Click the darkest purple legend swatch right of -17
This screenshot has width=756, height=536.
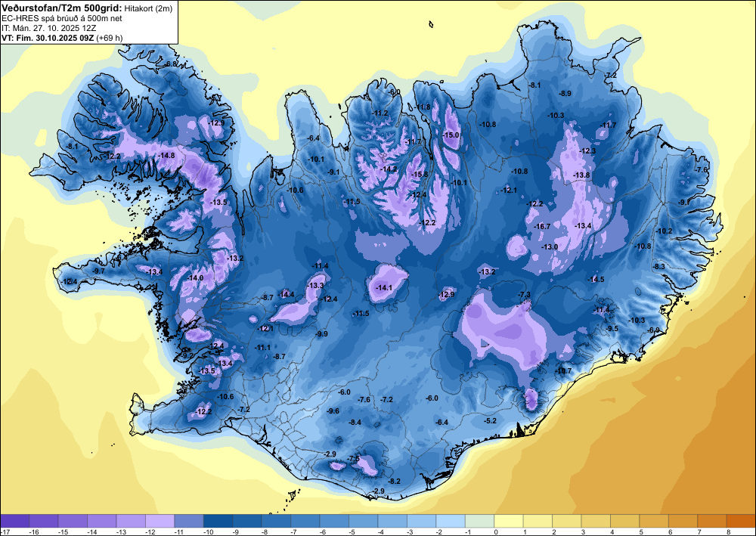coord(15,521)
